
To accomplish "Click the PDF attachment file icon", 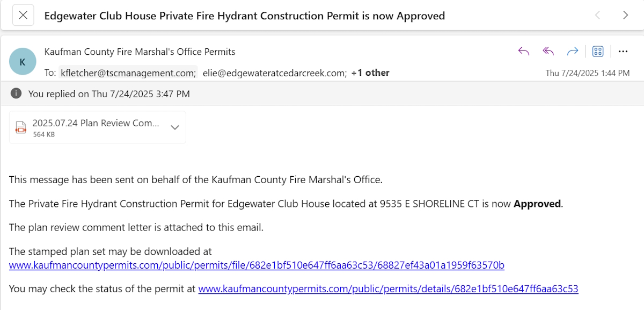I will point(20,127).
